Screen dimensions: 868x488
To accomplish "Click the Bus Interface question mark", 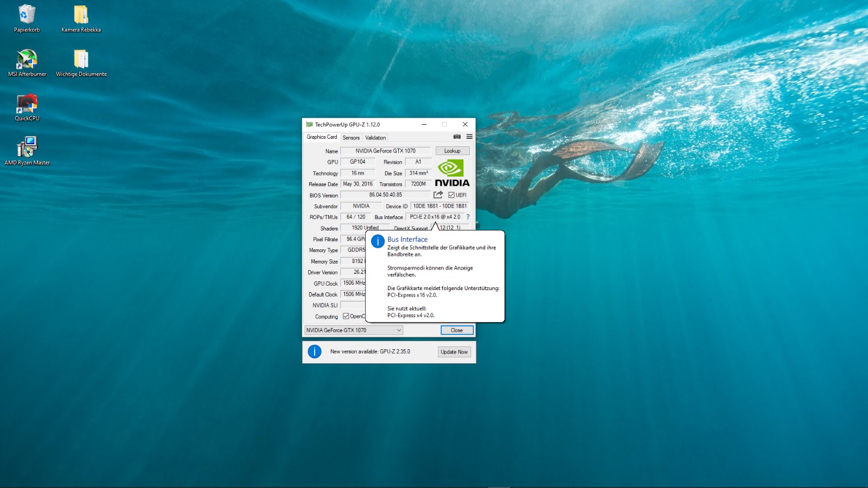I will 468,217.
